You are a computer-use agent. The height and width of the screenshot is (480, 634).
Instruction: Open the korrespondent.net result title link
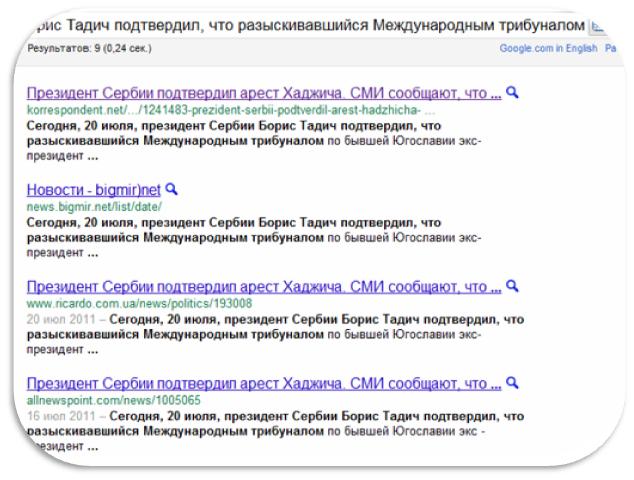(x=264, y=93)
